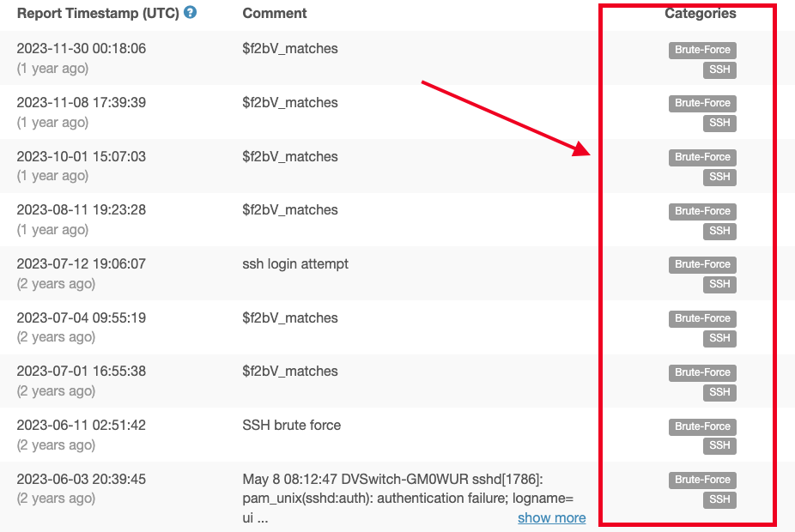This screenshot has width=795, height=532.
Task: Select SSH tag on 2023-11-08 row
Action: tap(719, 123)
